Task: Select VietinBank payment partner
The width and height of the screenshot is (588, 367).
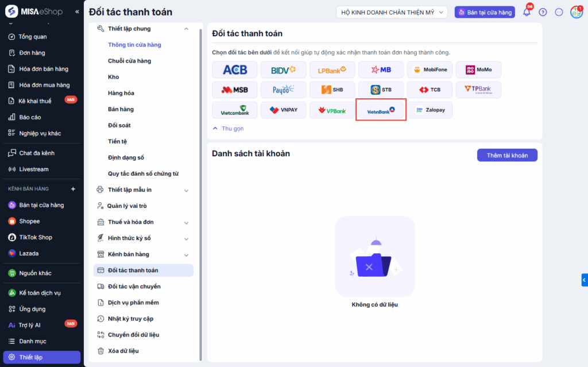Action: click(x=381, y=110)
